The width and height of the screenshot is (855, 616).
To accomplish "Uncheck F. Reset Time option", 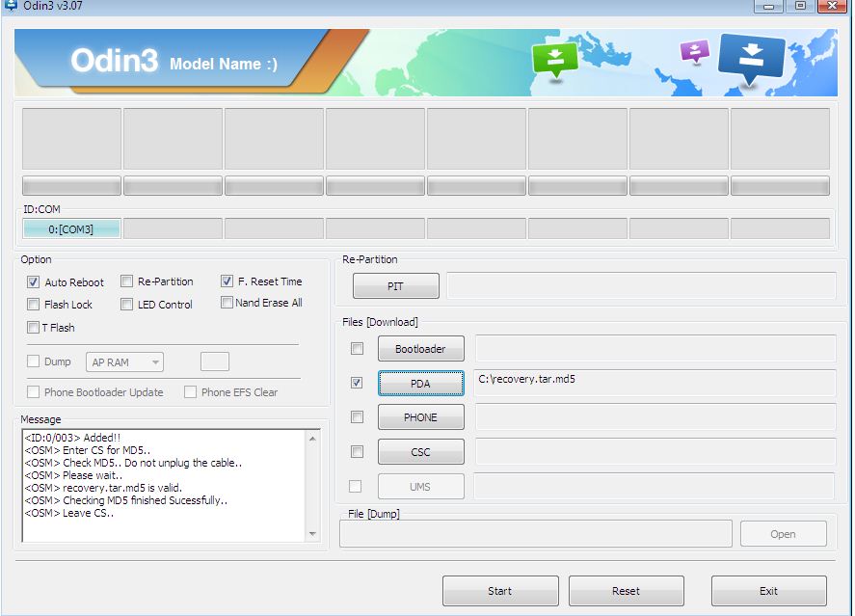I will pyautogui.click(x=227, y=281).
